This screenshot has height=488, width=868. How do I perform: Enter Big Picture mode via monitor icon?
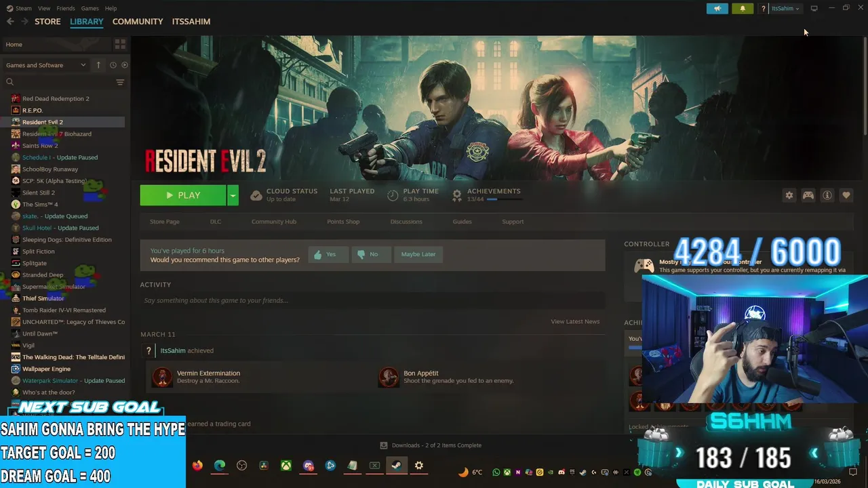[x=814, y=8]
